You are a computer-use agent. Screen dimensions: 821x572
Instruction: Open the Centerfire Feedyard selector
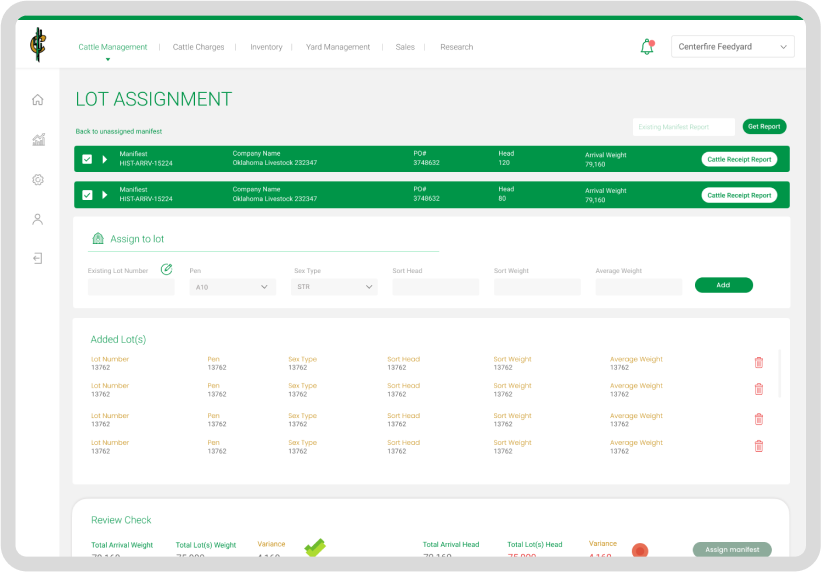tap(733, 47)
